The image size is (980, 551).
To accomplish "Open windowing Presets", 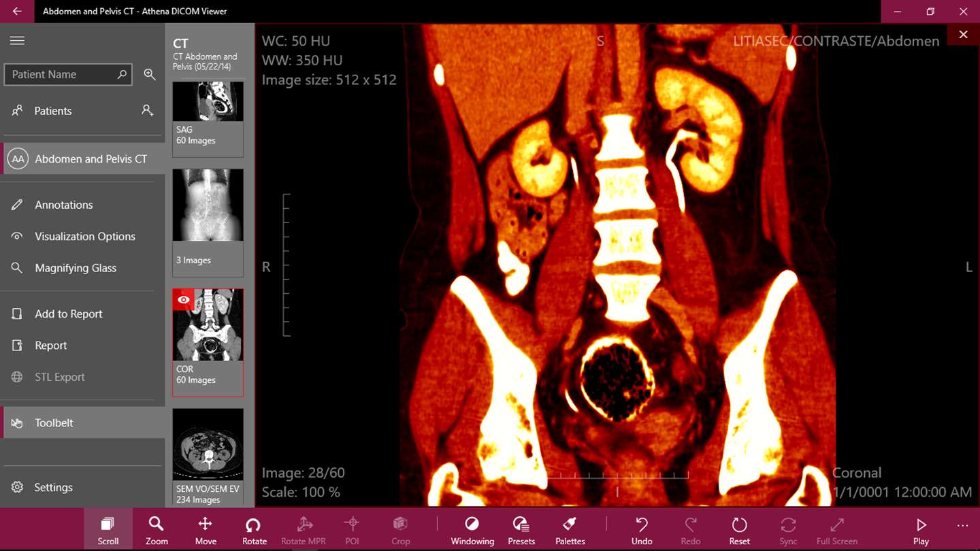I will coord(521,530).
